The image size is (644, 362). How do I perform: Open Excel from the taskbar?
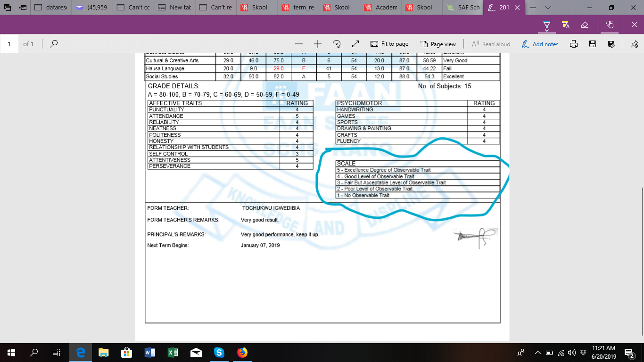[x=173, y=352]
